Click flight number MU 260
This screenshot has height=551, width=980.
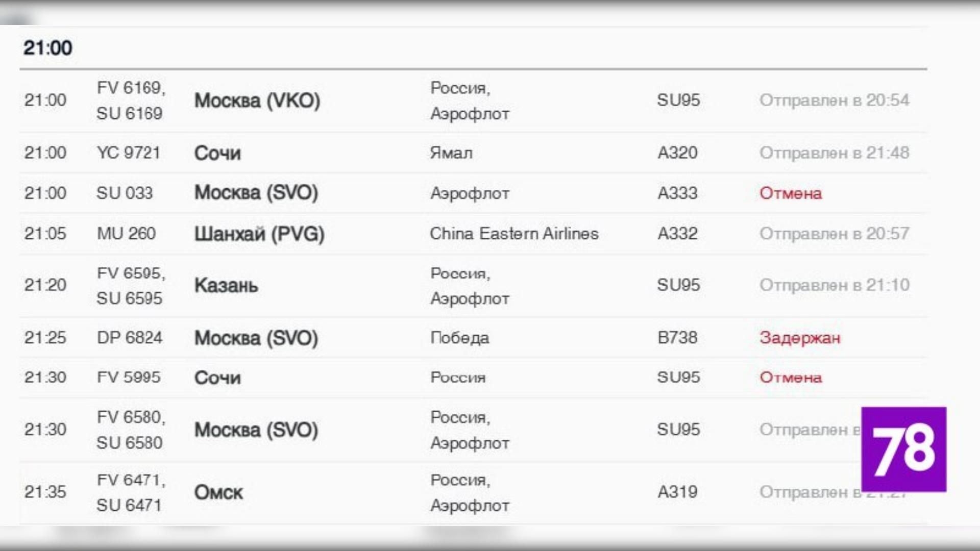pyautogui.click(x=126, y=234)
